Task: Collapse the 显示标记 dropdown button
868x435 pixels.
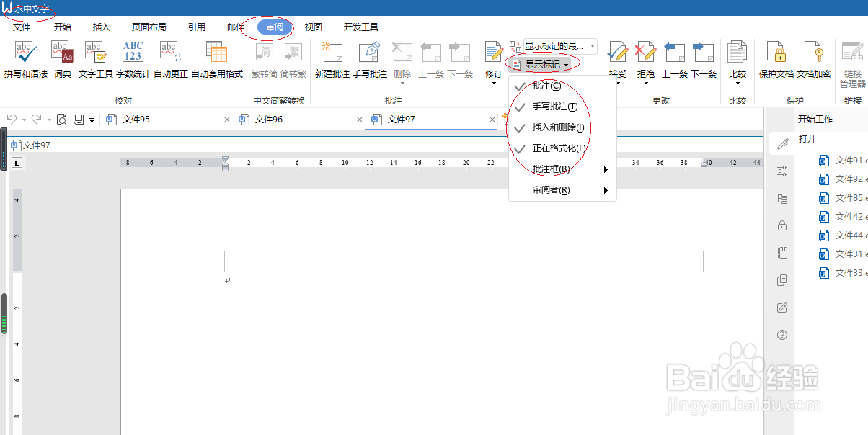Action: pos(541,65)
